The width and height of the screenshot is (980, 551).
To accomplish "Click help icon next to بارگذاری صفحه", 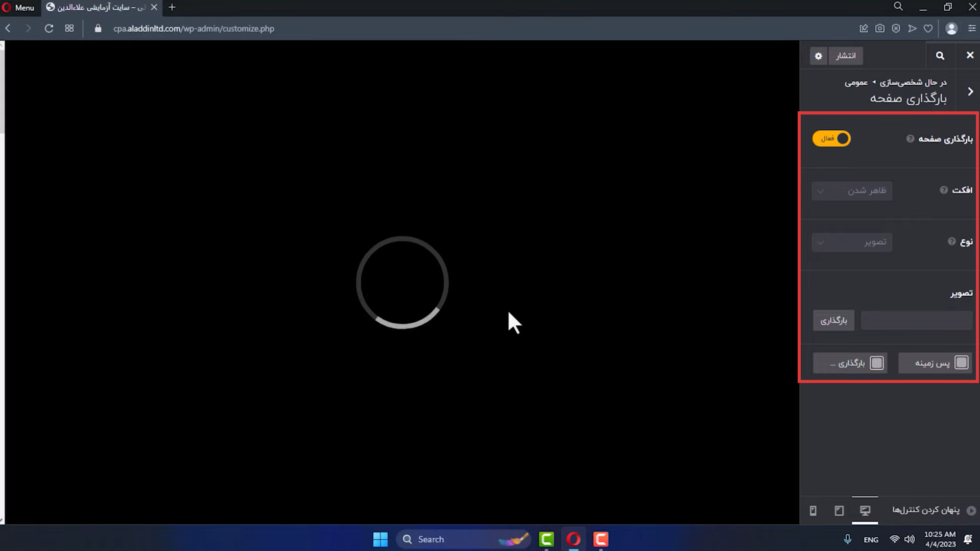I will click(x=910, y=139).
